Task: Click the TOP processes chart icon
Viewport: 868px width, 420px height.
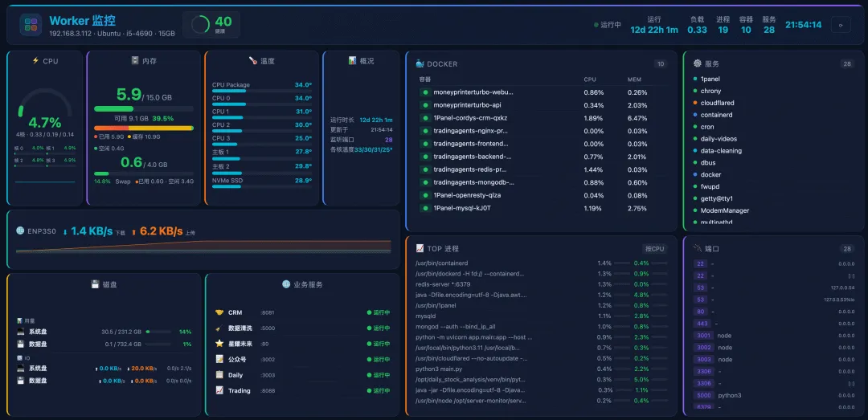Action: point(420,248)
